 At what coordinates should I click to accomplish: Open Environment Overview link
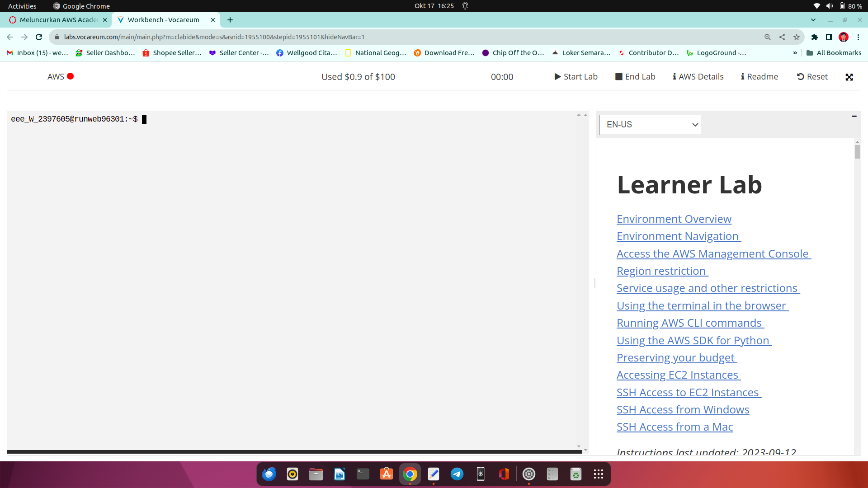[x=674, y=219]
